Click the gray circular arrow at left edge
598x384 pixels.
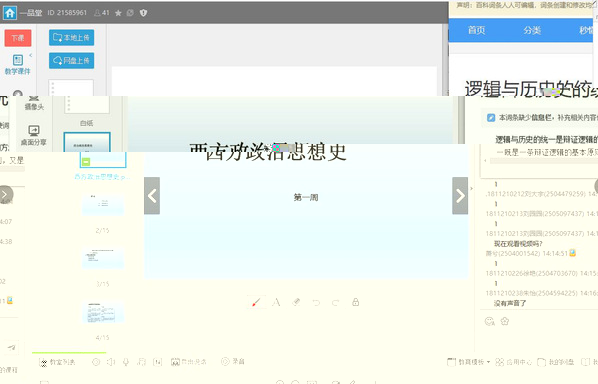5,194
